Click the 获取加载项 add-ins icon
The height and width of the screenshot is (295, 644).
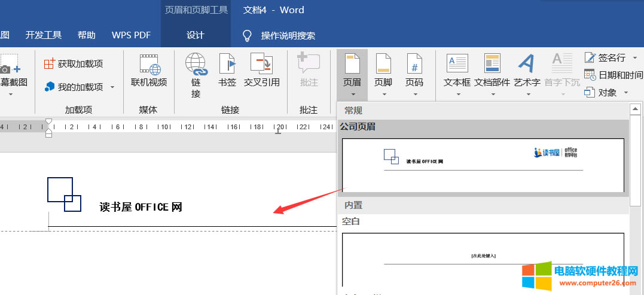pyautogui.click(x=50, y=64)
